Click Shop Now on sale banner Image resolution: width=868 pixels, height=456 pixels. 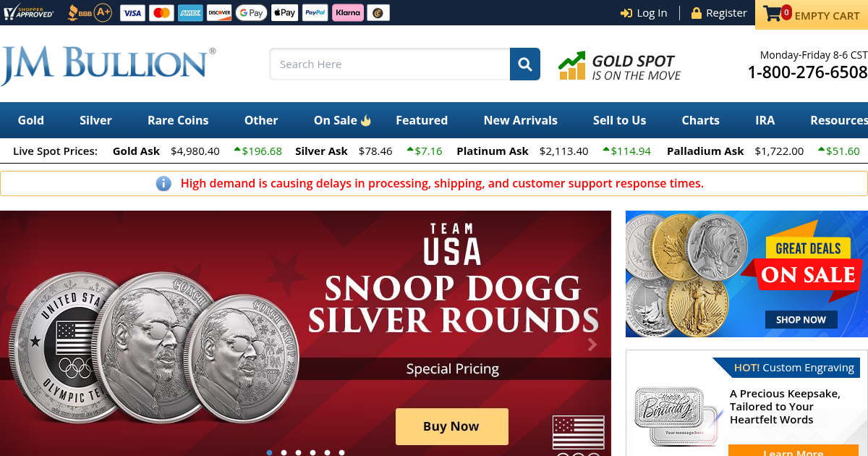(801, 319)
